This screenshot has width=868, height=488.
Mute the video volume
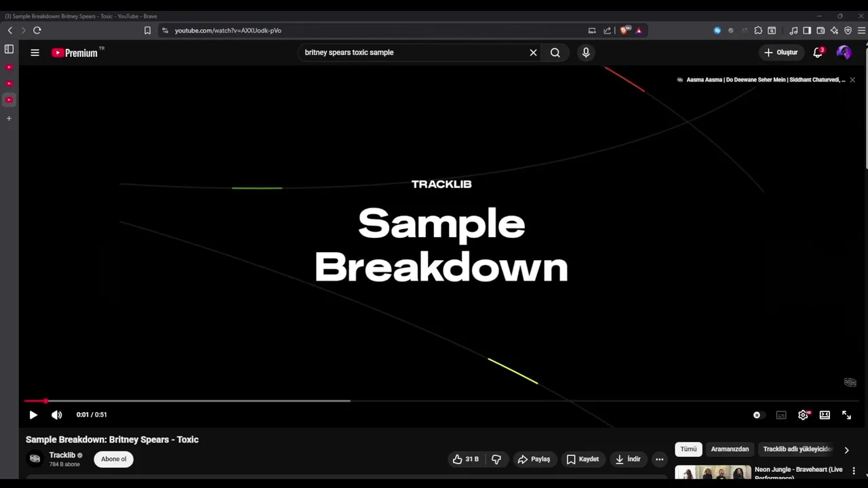(x=57, y=415)
